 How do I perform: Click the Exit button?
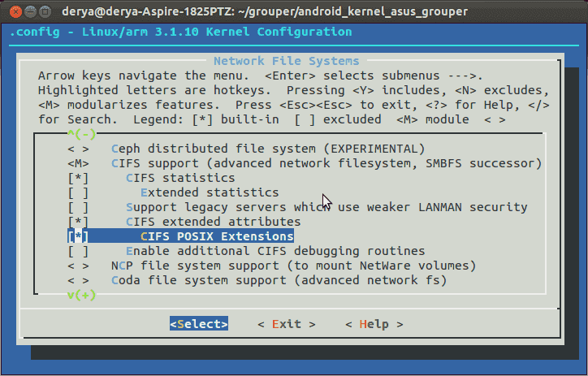[x=287, y=324]
